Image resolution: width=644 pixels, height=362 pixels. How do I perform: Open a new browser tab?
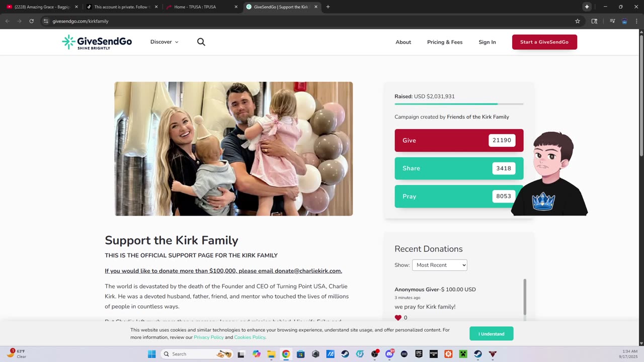click(x=328, y=7)
